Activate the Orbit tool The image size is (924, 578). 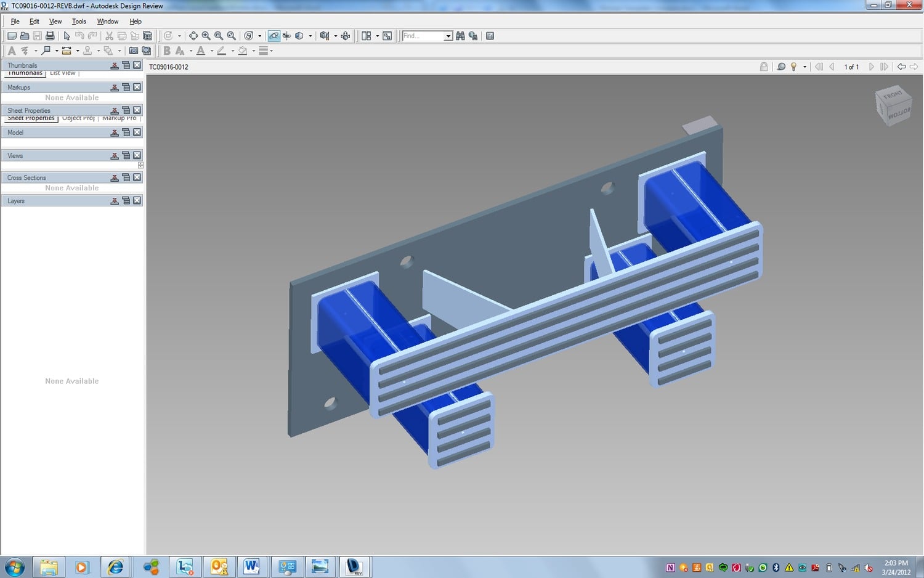[x=274, y=36]
